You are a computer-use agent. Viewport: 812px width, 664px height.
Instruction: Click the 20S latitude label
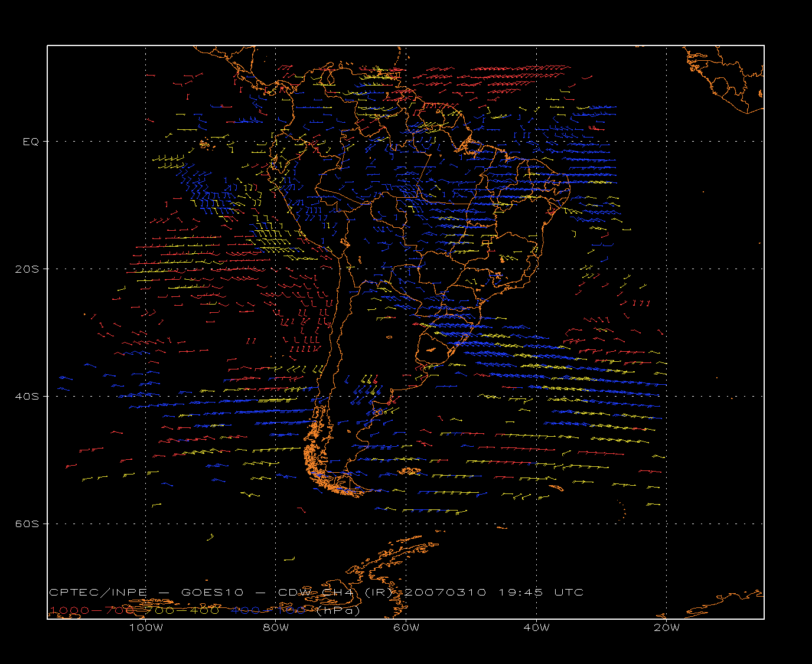[27, 269]
